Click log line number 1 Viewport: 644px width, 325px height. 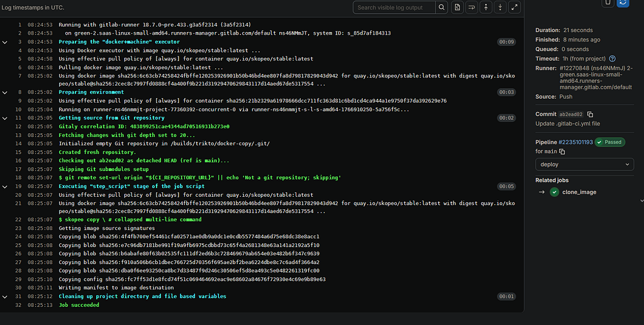tap(19, 25)
